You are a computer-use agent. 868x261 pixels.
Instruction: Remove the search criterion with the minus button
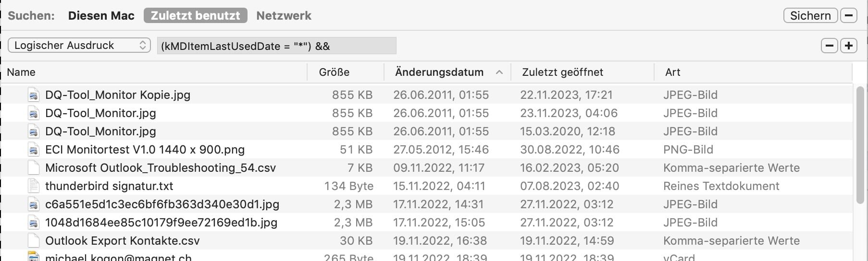pos(829,46)
